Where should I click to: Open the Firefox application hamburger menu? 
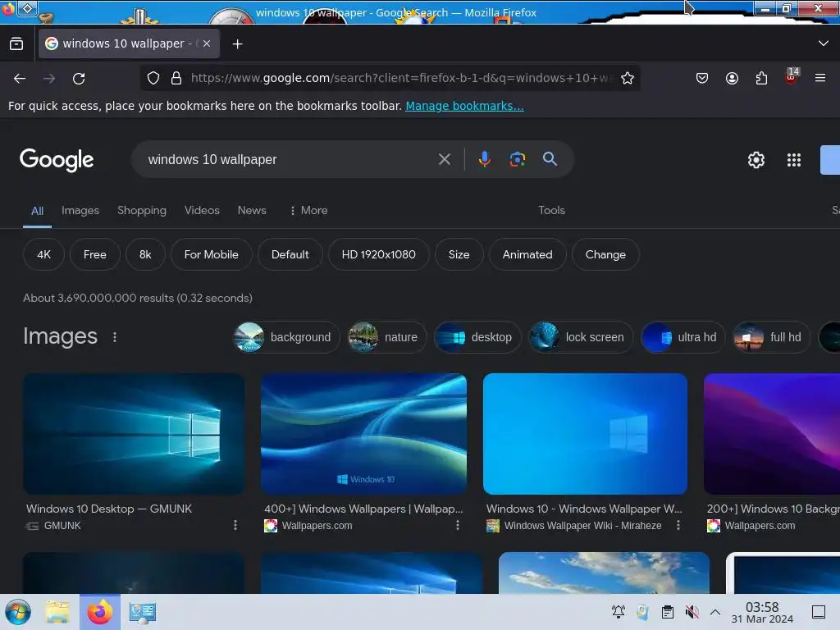(820, 78)
